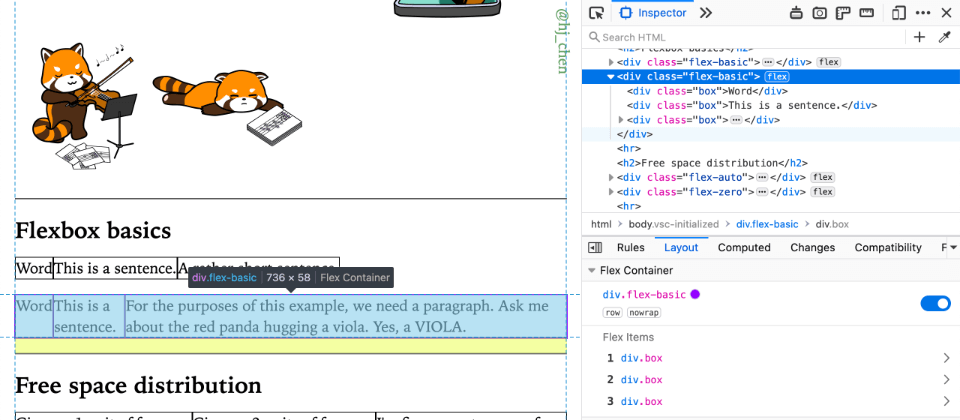Expand the div class flex-auto node
This screenshot has height=420, width=960.
(x=610, y=178)
